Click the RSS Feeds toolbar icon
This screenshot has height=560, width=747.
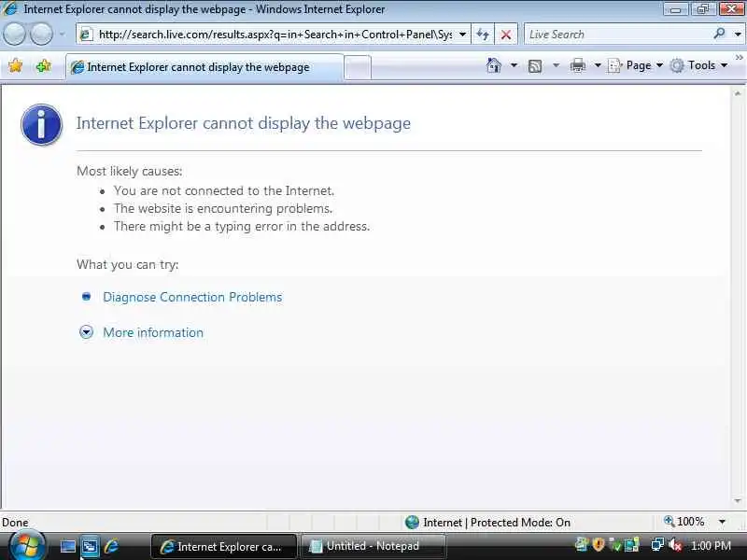(x=535, y=65)
